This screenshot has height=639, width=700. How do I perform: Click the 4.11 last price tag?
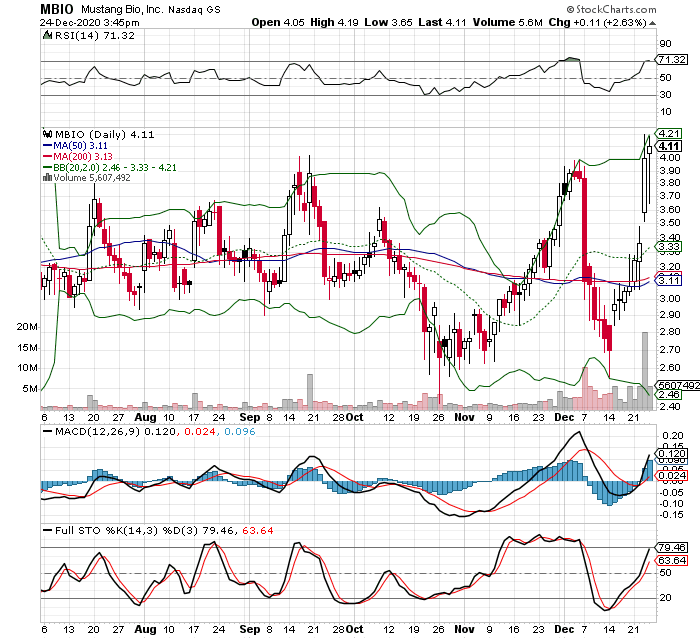point(668,146)
